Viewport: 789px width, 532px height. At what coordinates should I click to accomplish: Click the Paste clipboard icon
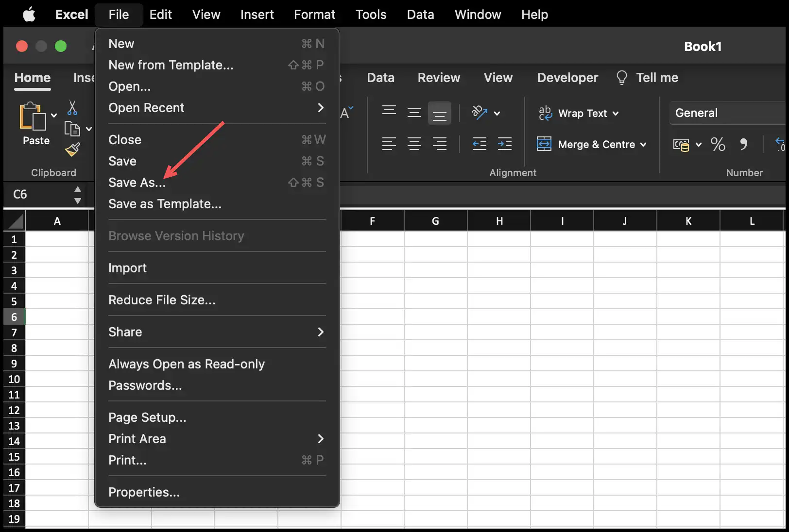coord(33,116)
